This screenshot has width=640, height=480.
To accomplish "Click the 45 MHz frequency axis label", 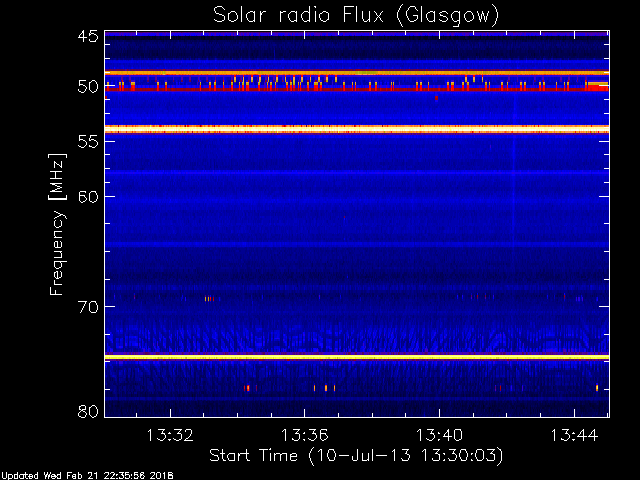I will (88, 37).
